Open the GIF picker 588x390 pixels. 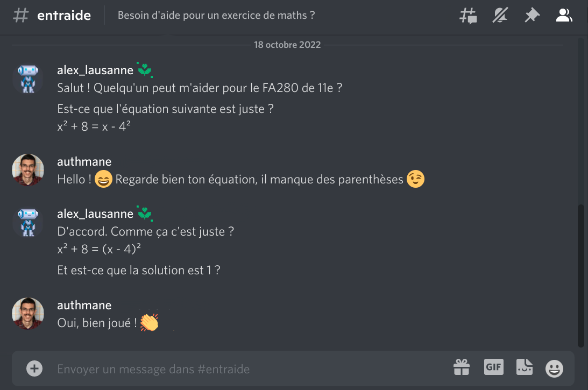pos(493,367)
